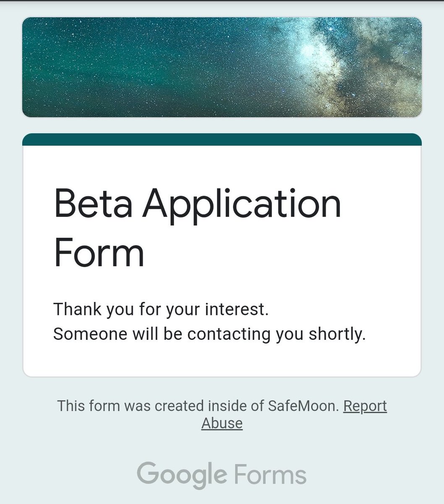The image size is (444, 504).
Task: Click the "This form was created inside" notice
Action: pyautogui.click(x=198, y=406)
